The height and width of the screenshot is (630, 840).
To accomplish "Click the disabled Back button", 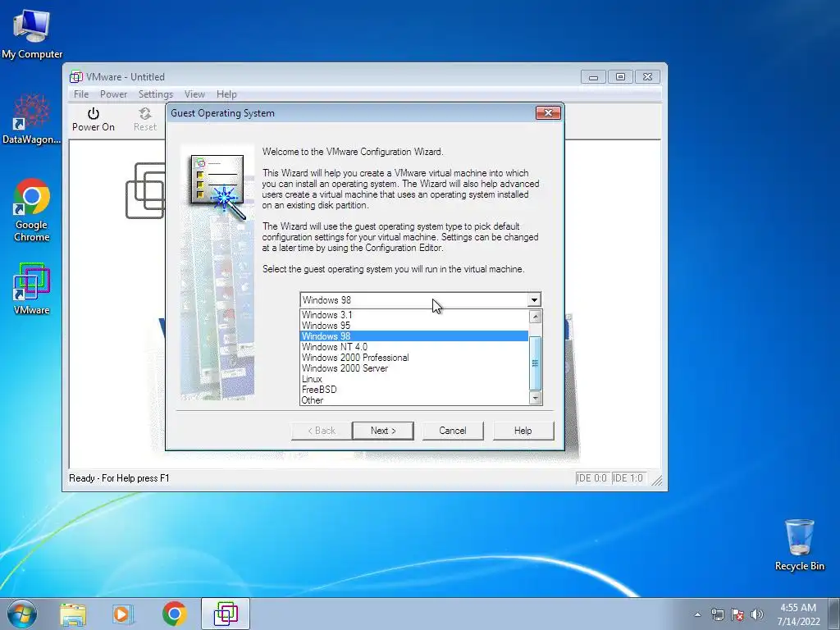I will pyautogui.click(x=322, y=431).
